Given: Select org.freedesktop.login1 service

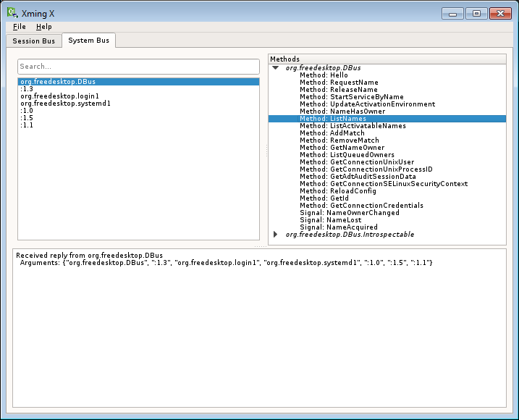Looking at the screenshot, I should point(138,96).
